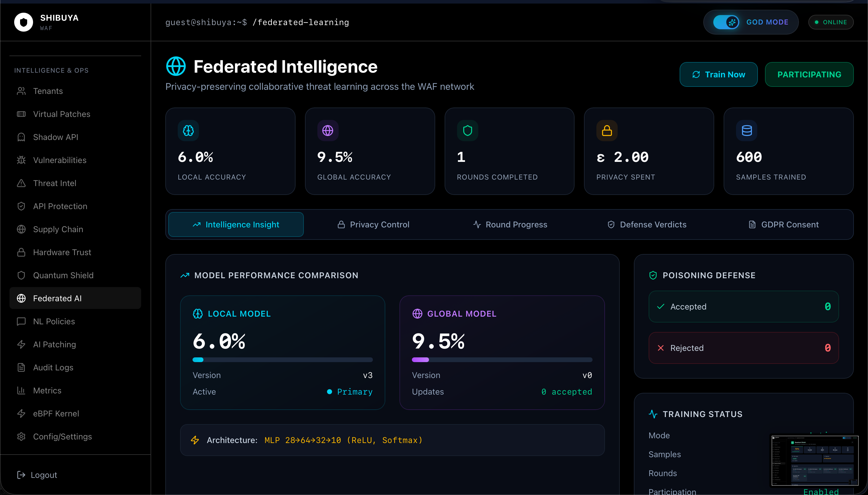Click the lock icon on Privacy Spent card
This screenshot has height=495, width=868.
tap(607, 131)
